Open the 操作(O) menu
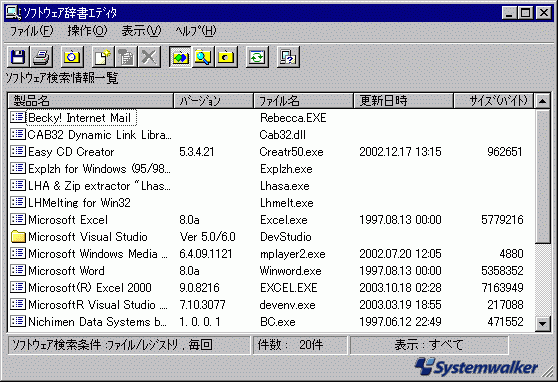Screen dimensions: 558x382 pyautogui.click(x=88, y=31)
